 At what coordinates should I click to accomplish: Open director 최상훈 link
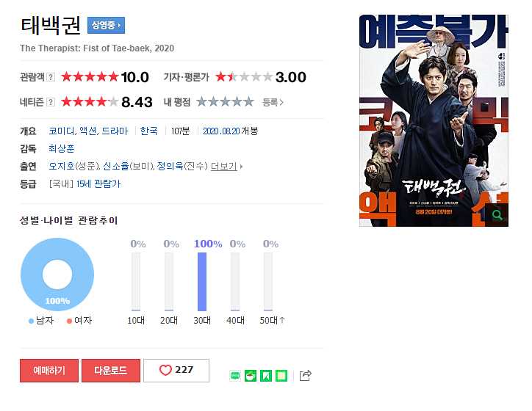62,148
